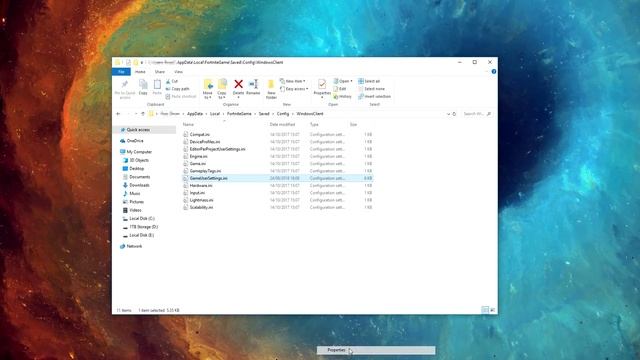Open the recent locations dropdown arrow
Image resolution: width=640 pixels, height=360 pixels.
click(136, 114)
